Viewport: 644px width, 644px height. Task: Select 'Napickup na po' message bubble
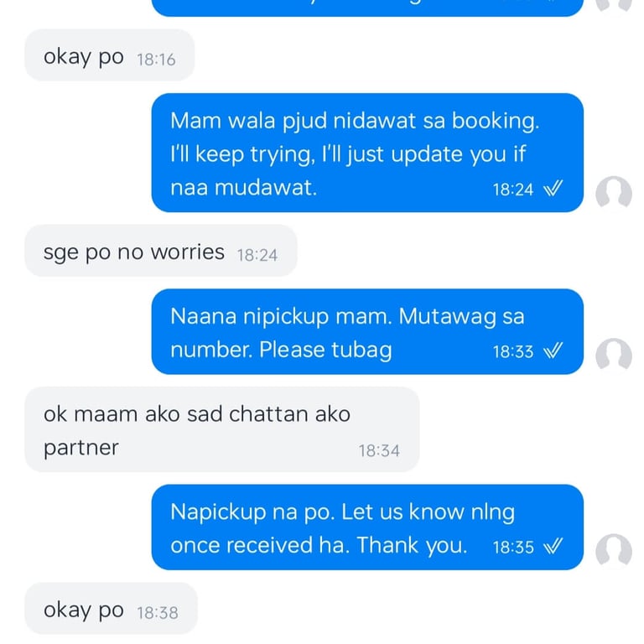pyautogui.click(x=367, y=527)
